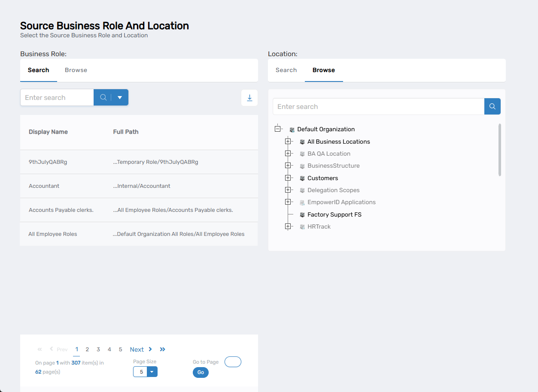Click the BusinessStructure node icon
The height and width of the screenshot is (392, 538).
pyautogui.click(x=302, y=166)
